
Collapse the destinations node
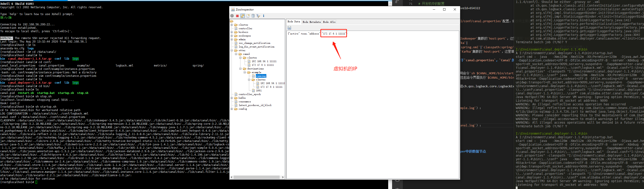240,69
